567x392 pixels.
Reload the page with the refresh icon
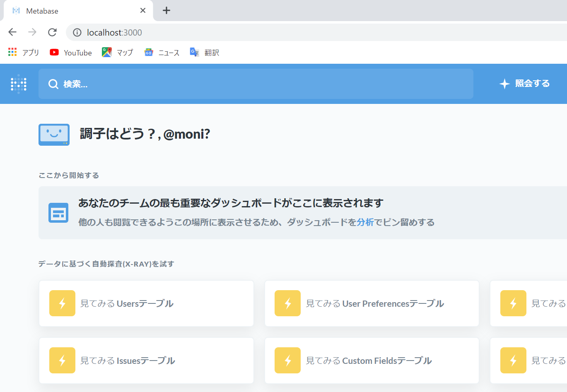pyautogui.click(x=52, y=32)
